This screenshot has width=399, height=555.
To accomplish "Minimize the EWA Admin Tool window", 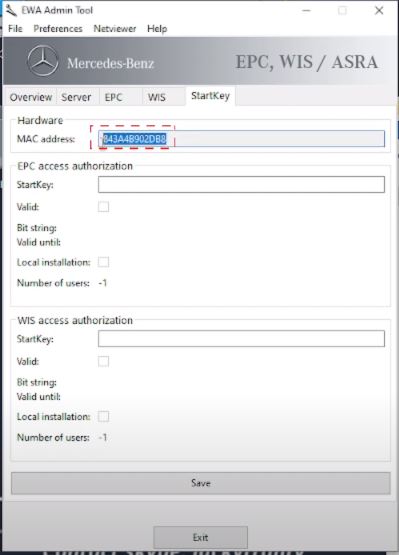I will [306, 11].
